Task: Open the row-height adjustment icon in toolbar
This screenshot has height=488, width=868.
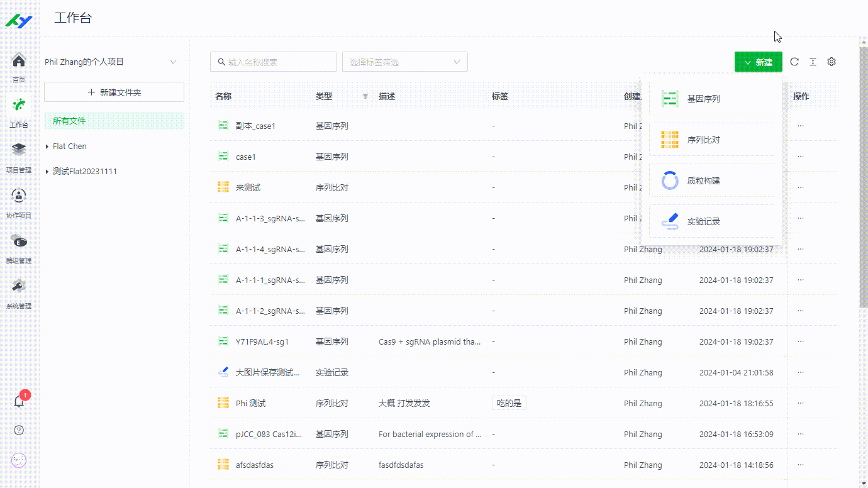Action: pyautogui.click(x=813, y=62)
